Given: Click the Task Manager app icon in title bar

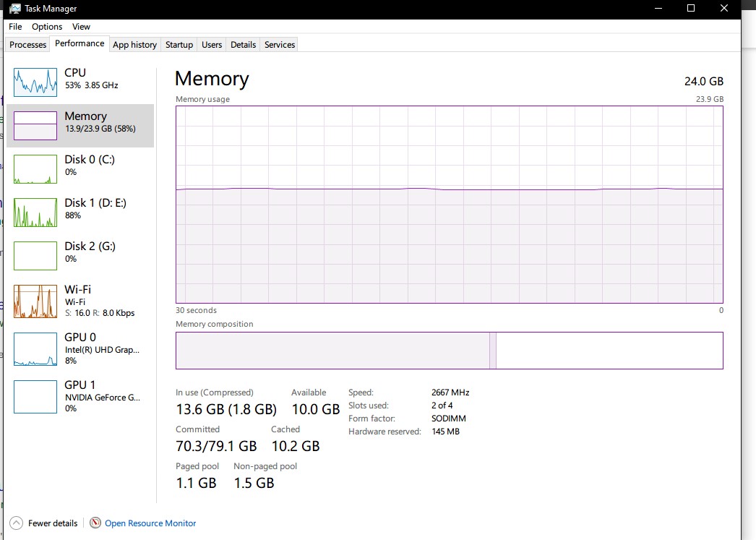Looking at the screenshot, I should (x=14, y=9).
